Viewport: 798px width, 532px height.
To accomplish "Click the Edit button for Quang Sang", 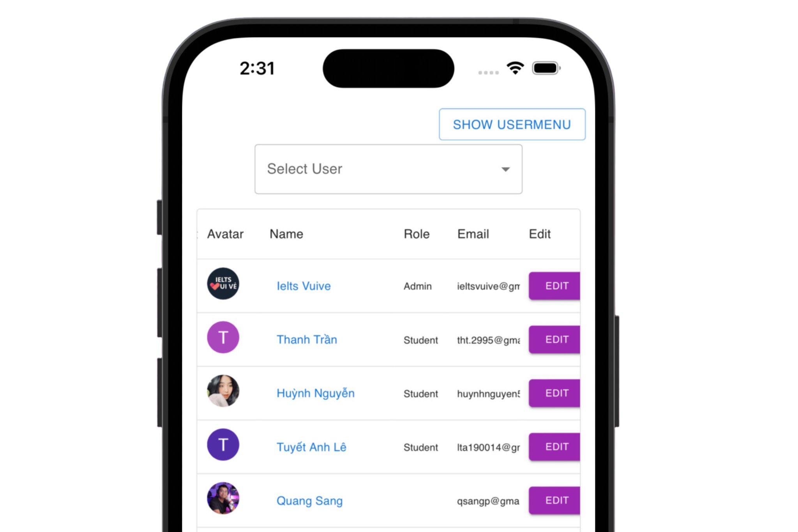I will (x=555, y=499).
